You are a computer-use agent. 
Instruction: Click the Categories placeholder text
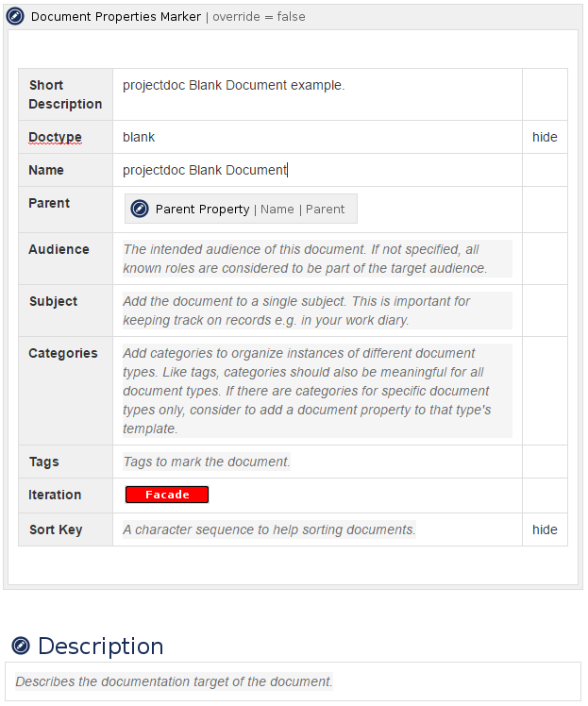317,391
